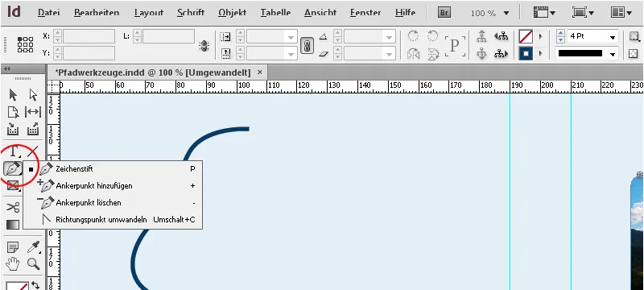
Task: Select the Content Placer tool
Action: pyautogui.click(x=33, y=130)
